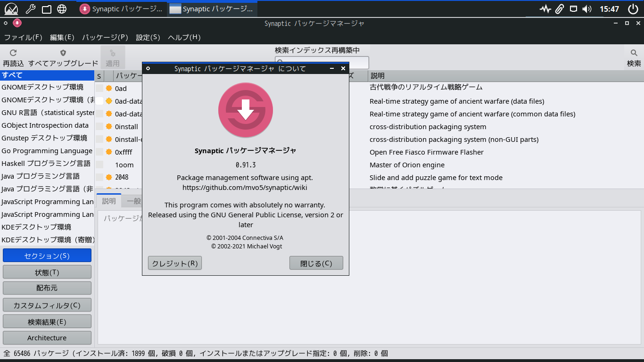
Task: Open the application launcher menu in the panel
Action: pyautogui.click(x=11, y=9)
